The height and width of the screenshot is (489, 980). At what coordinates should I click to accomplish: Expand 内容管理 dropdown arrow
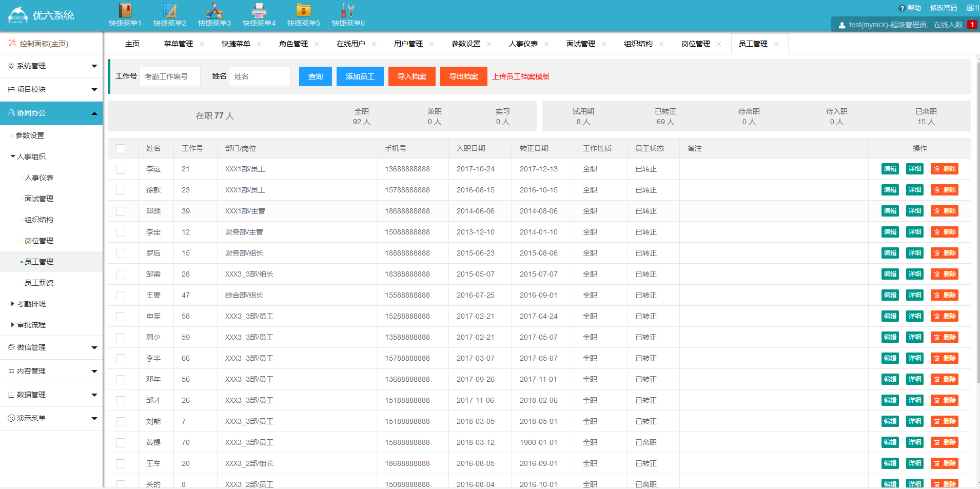(94, 371)
